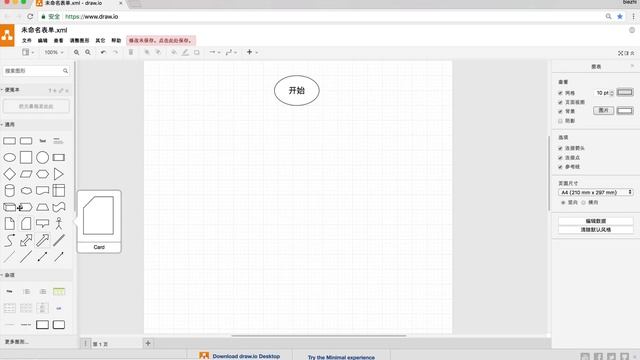The width and height of the screenshot is (640, 360).
Task: Select the trapezoid shape
Action: pyautogui.click(x=42, y=207)
